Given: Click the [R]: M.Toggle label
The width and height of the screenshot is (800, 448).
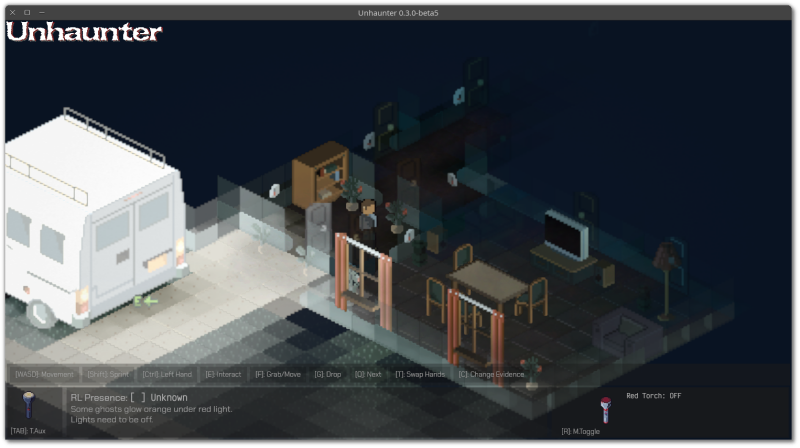Looking at the screenshot, I should coord(581,432).
